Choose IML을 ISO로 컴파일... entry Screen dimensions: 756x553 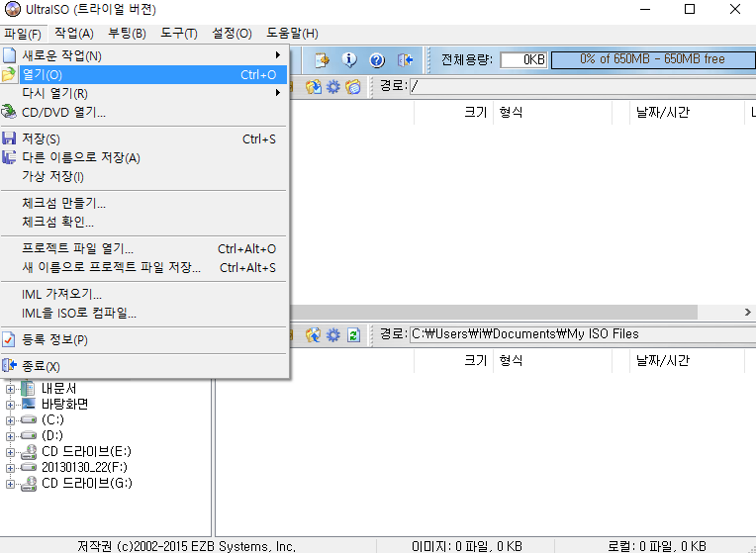144,313
